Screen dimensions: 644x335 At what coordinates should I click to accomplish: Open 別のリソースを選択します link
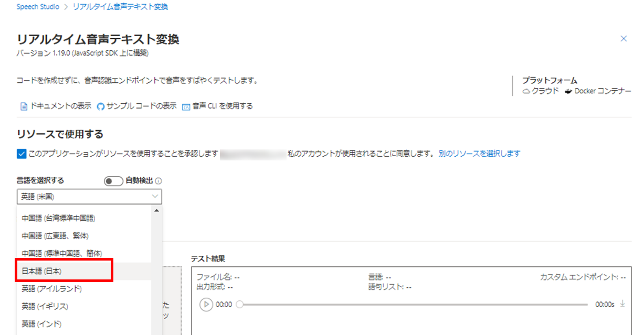479,154
